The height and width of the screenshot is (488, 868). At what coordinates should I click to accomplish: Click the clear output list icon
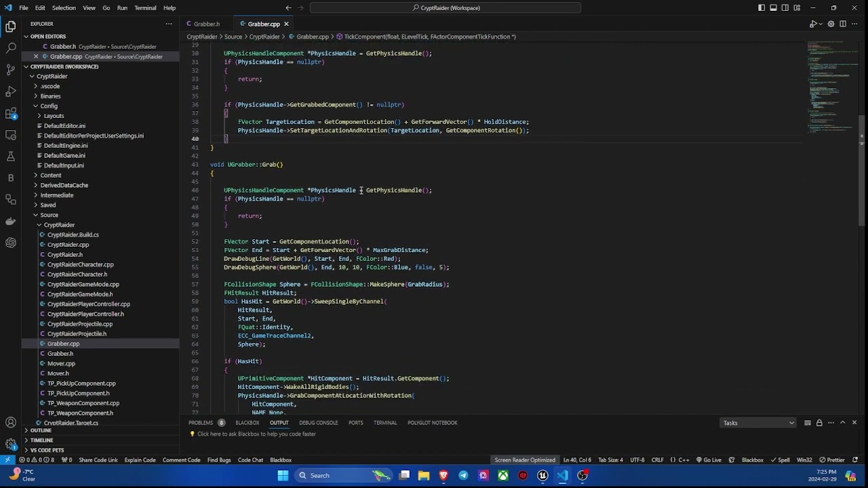(x=808, y=423)
